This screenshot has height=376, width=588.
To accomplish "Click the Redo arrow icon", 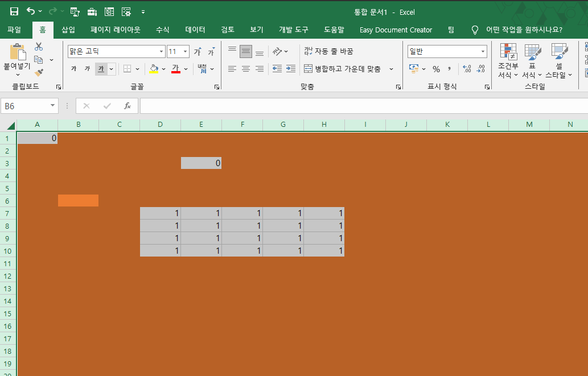I will point(53,11).
